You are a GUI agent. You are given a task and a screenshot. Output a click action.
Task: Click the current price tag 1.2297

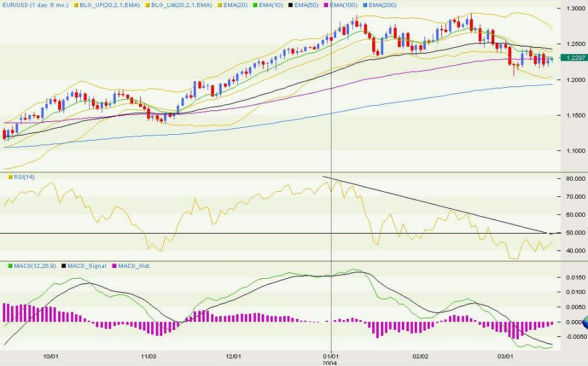coord(574,57)
